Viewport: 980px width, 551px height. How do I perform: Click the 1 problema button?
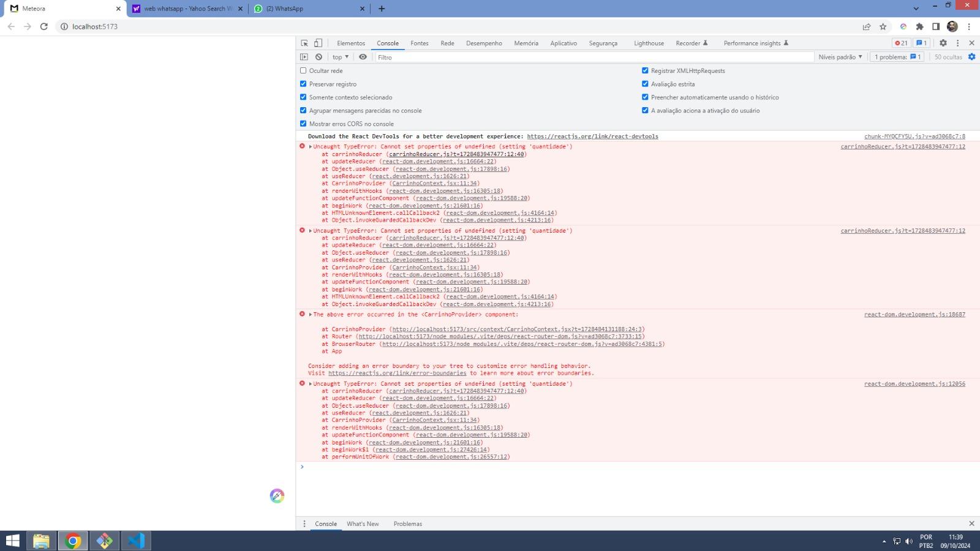(x=897, y=57)
